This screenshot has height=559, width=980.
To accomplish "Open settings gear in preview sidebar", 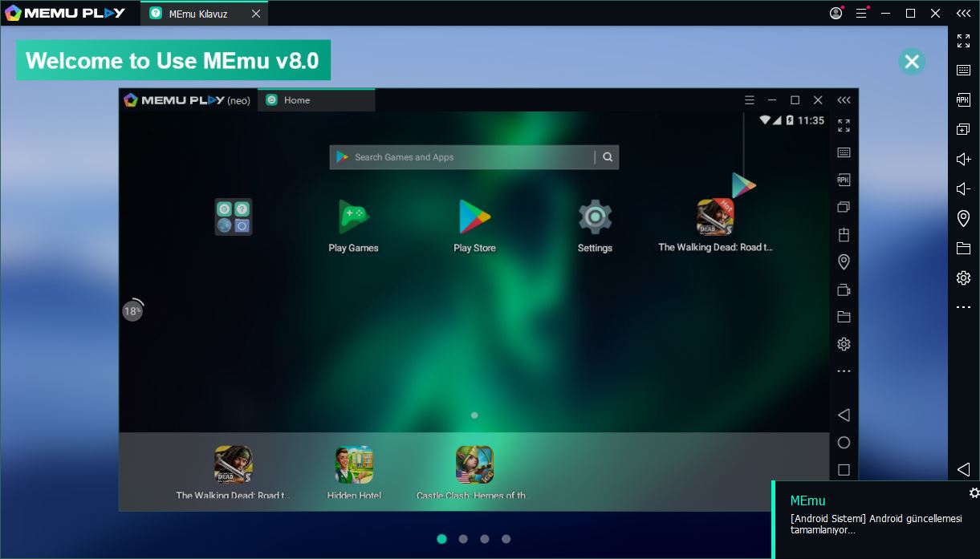I will [844, 344].
